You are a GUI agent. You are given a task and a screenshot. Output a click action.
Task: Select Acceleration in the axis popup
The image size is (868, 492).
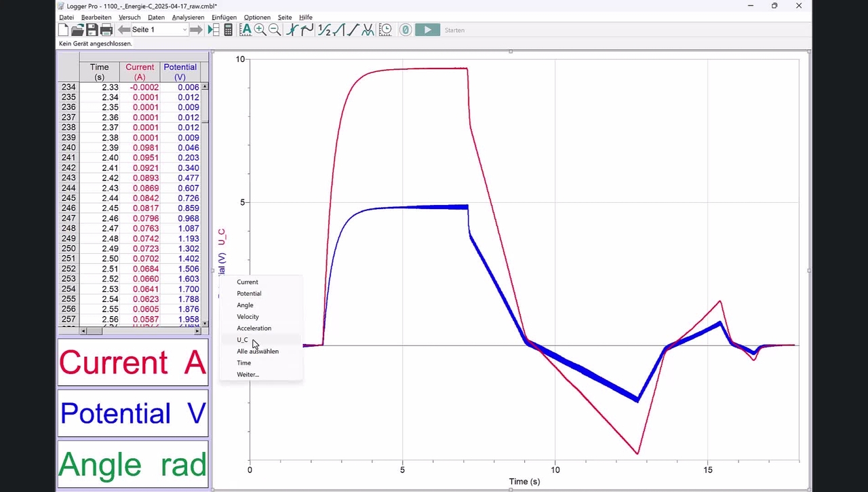(260, 328)
